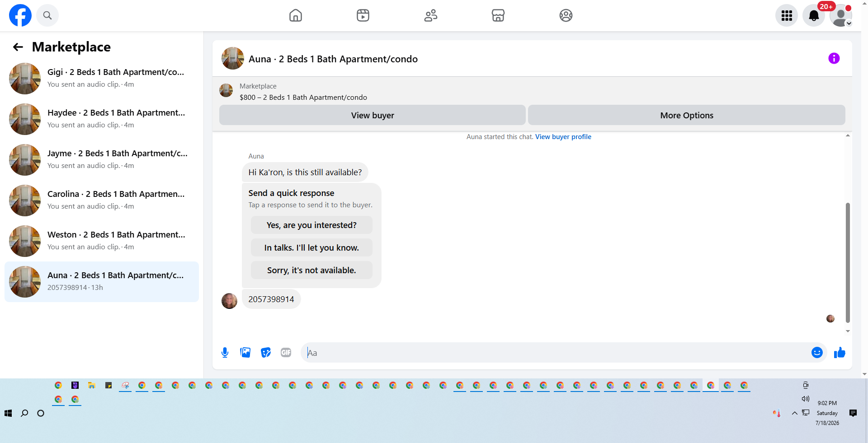
Task: Open the Snipping Tool taskbar icon
Action: 125,385
